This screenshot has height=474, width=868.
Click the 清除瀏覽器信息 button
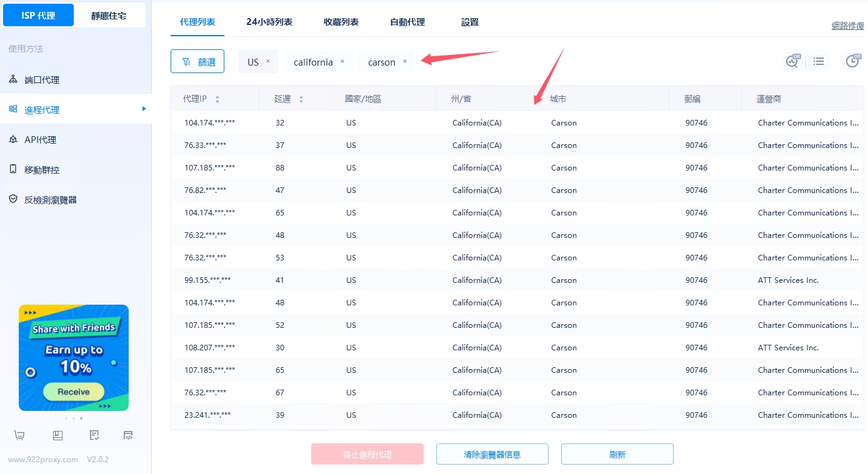pos(492,455)
